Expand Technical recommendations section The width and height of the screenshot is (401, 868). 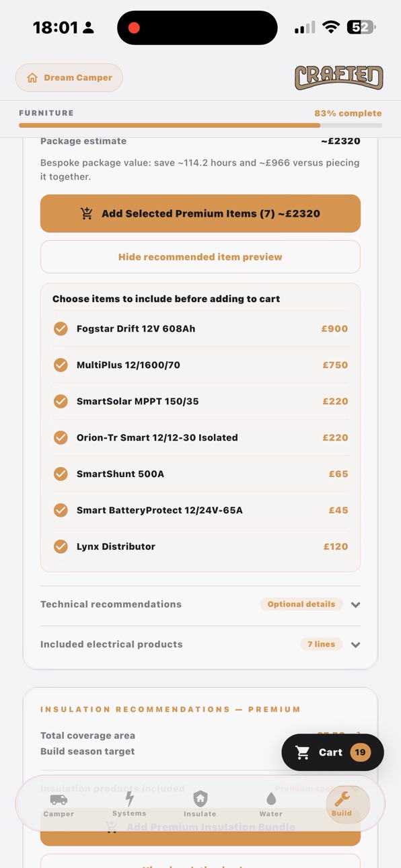pyautogui.click(x=200, y=604)
